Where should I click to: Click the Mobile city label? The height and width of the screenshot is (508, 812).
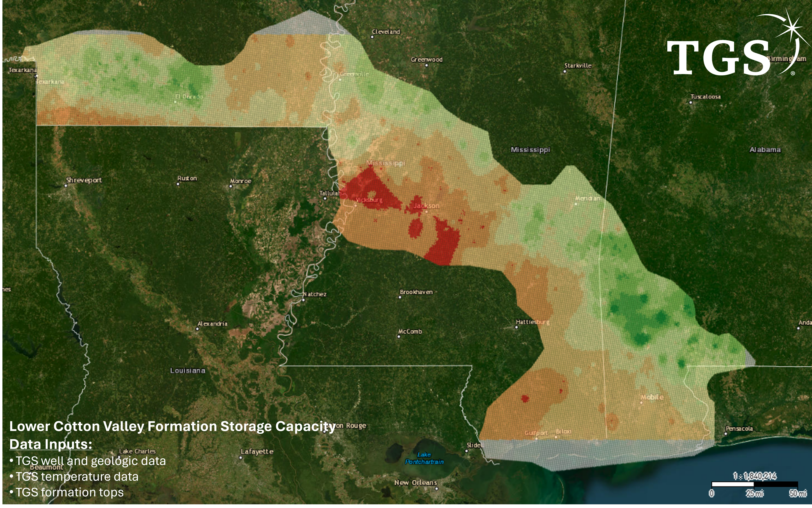(x=652, y=397)
